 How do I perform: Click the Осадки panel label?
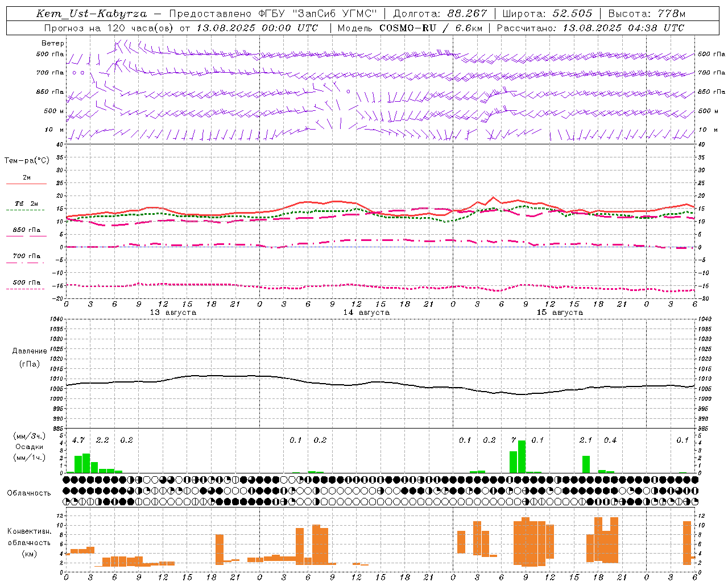coord(29,447)
